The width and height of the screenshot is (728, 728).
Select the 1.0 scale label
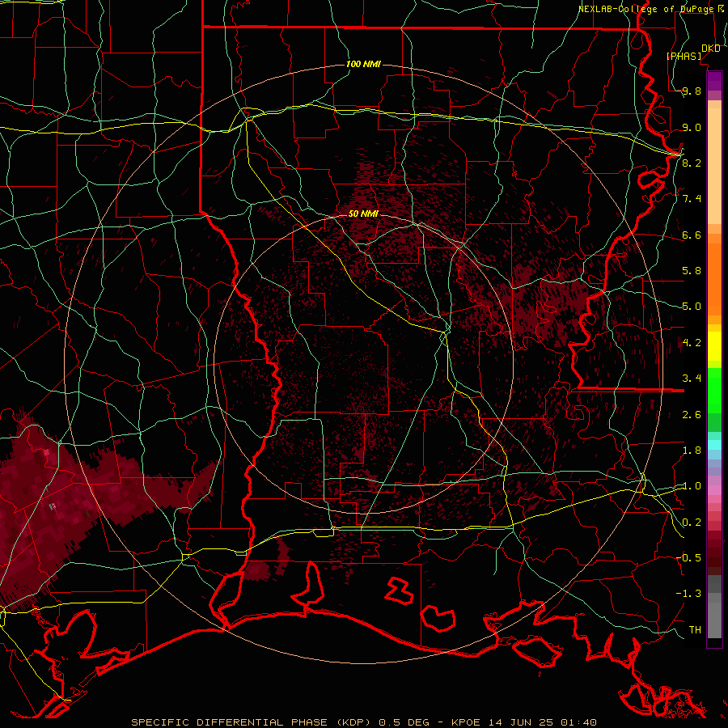pos(692,486)
